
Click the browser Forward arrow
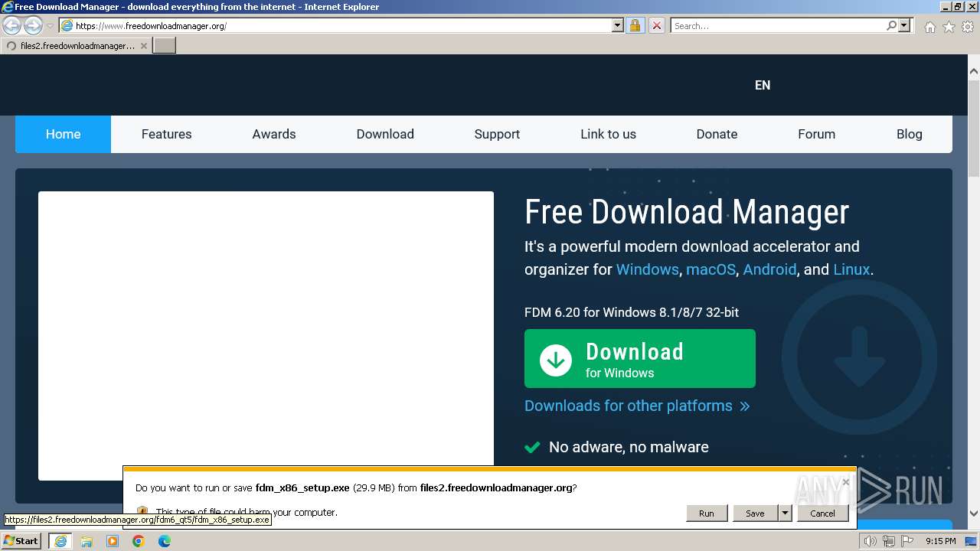click(x=32, y=25)
